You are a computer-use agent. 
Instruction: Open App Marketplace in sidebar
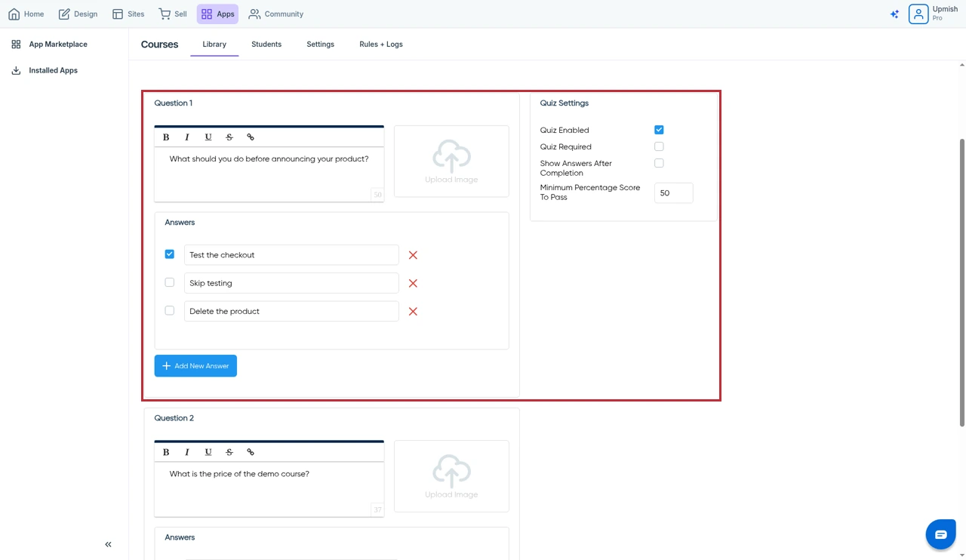click(49, 45)
